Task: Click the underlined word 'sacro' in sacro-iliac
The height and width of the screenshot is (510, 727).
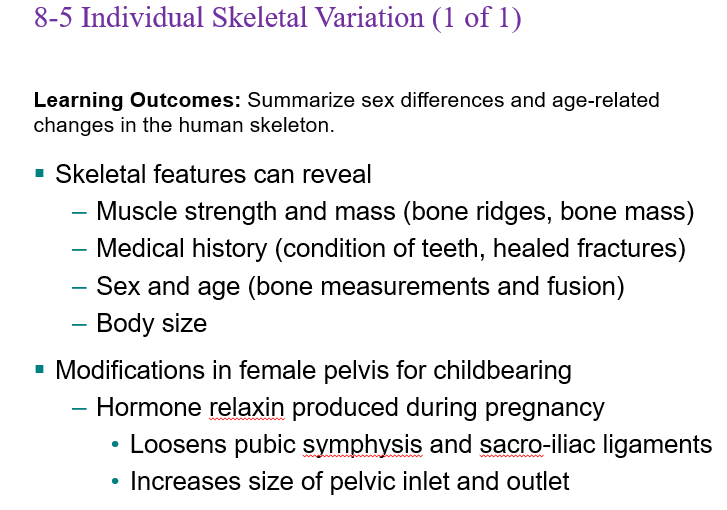Action: coord(510,445)
